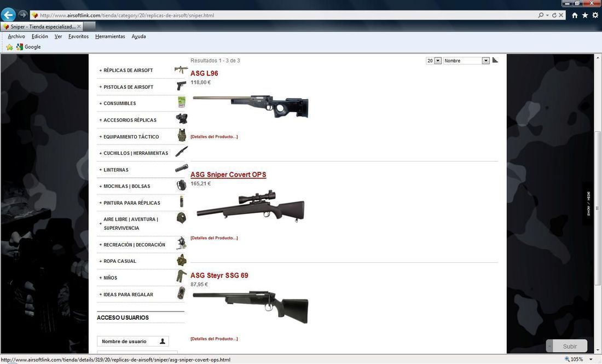Screen dimensions: 602x364
Task: Open the Nombre sort dropdown
Action: click(485, 61)
